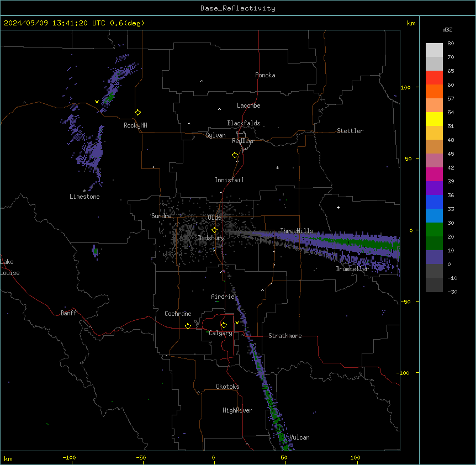
Task: Click the Lacombe city label
Action: (x=248, y=105)
